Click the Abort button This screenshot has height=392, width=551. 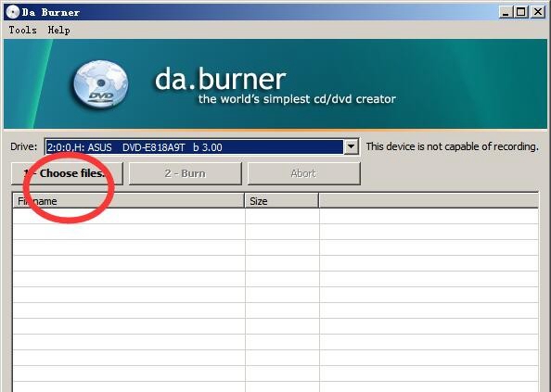click(304, 173)
